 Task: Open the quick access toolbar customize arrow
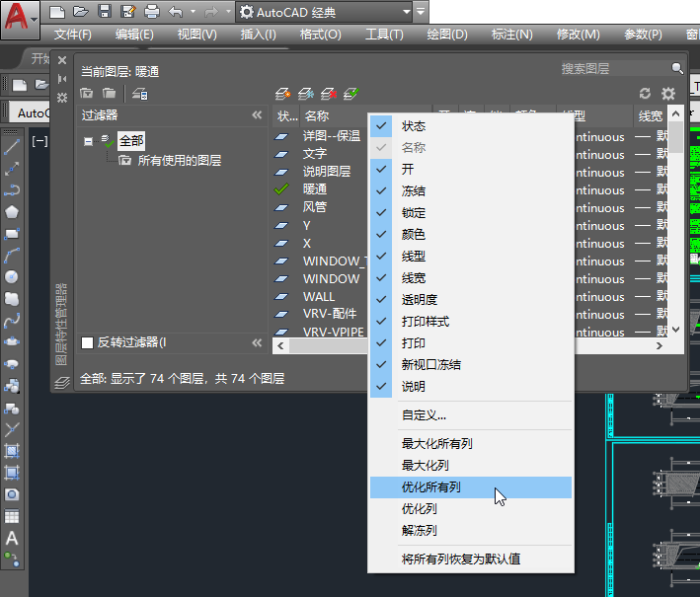(421, 12)
